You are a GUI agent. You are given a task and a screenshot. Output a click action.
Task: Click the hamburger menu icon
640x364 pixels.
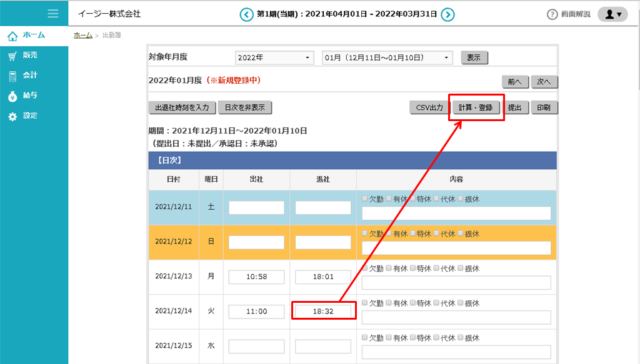tap(53, 14)
